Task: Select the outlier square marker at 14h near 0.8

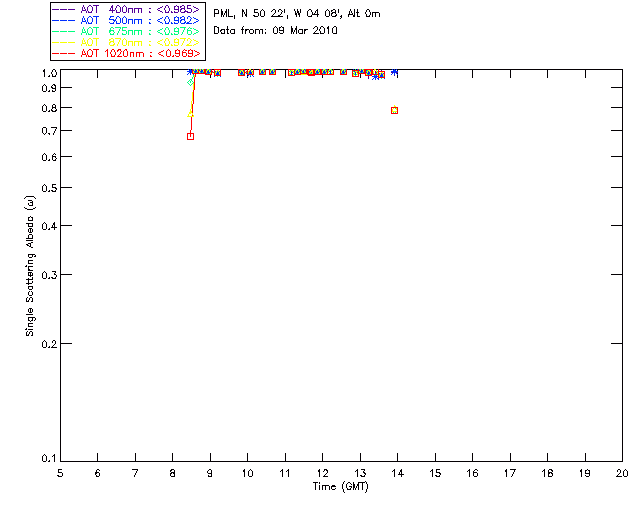Action: click(394, 111)
